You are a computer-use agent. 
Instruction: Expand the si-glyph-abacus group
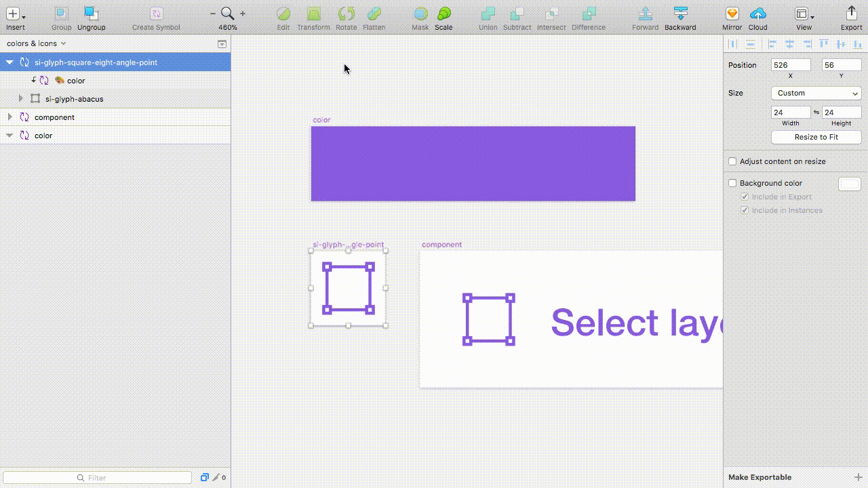click(20, 99)
